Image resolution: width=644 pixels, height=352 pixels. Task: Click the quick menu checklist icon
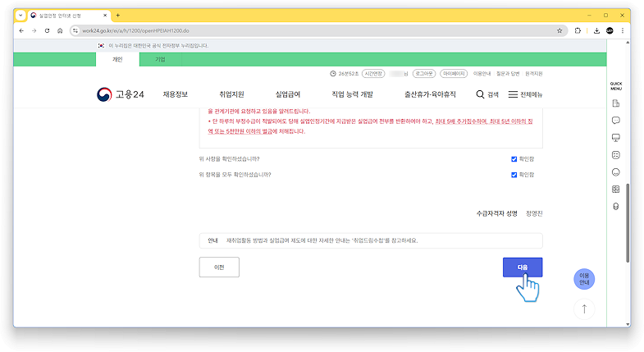click(x=615, y=155)
